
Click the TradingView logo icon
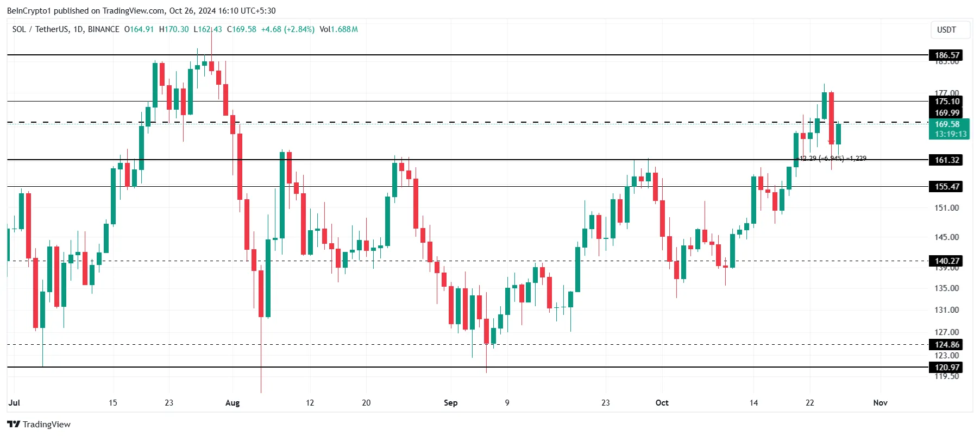(14, 424)
